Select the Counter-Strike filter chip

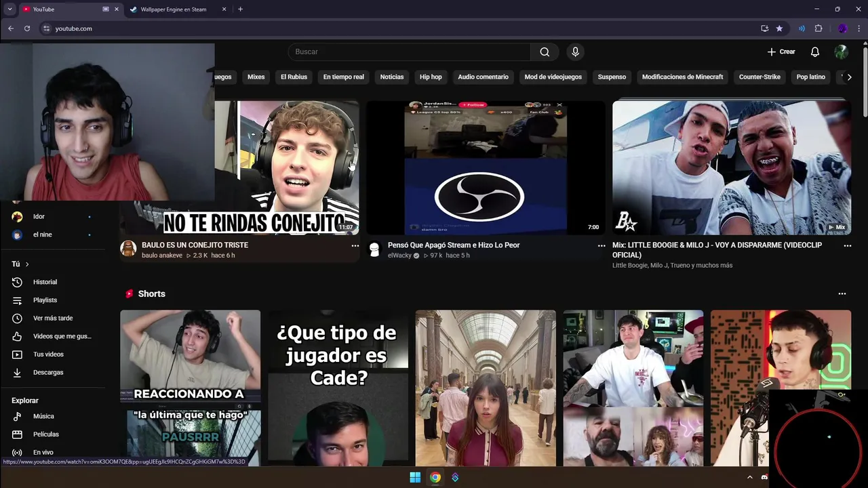pyautogui.click(x=759, y=77)
